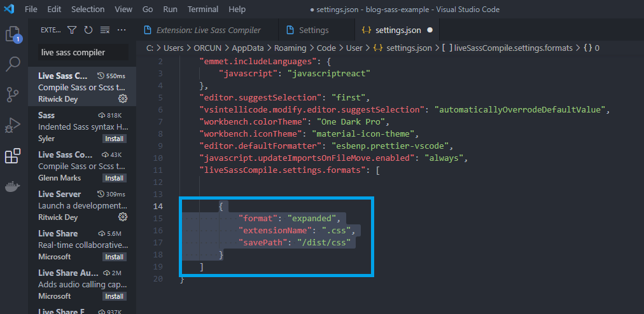Select the Live Share extension entry
This screenshot has height=314, width=644.
[82, 244]
